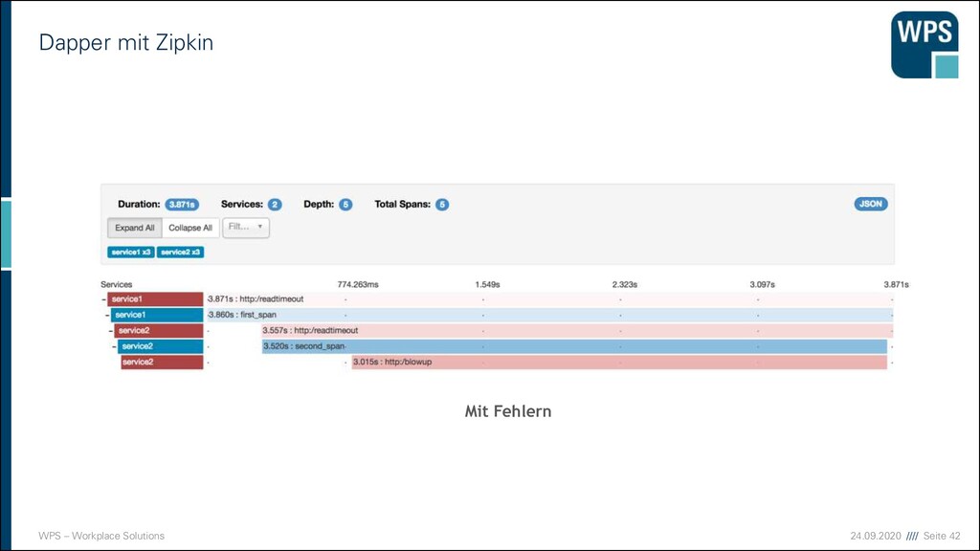Click the 3.015s http:/blowup span bar
This screenshot has width=980, height=551.
pos(619,362)
